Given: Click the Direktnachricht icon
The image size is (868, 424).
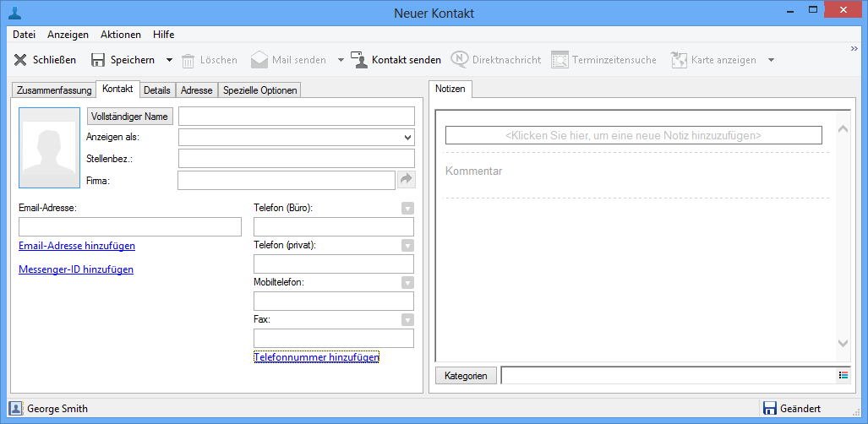Looking at the screenshot, I should pyautogui.click(x=460, y=60).
